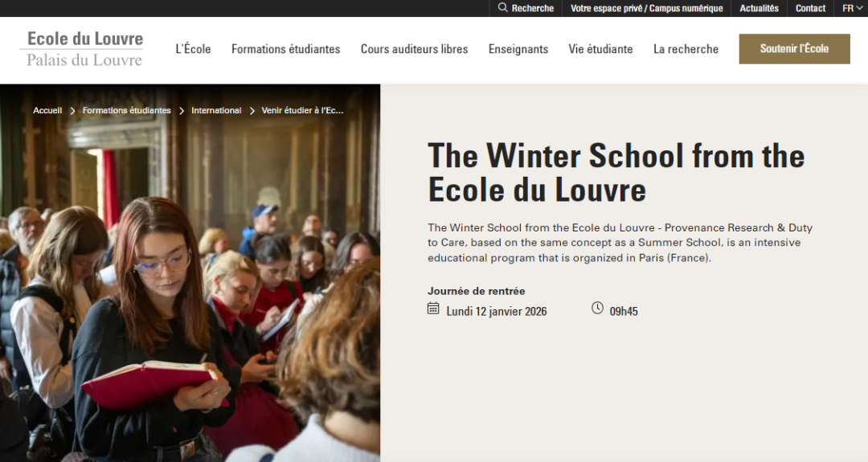Screen dimensions: 868x462
Task: Click the chevron after International breadcrumb
Action: pyautogui.click(x=252, y=111)
